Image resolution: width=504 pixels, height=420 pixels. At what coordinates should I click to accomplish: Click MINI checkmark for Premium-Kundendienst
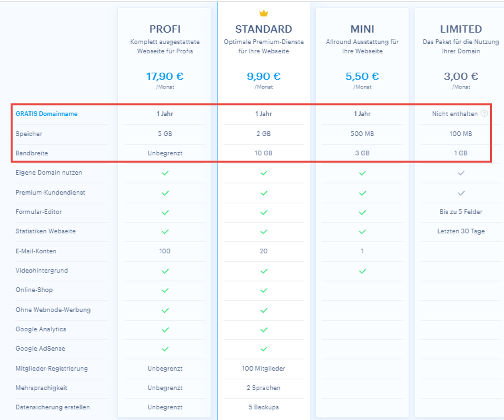click(362, 193)
